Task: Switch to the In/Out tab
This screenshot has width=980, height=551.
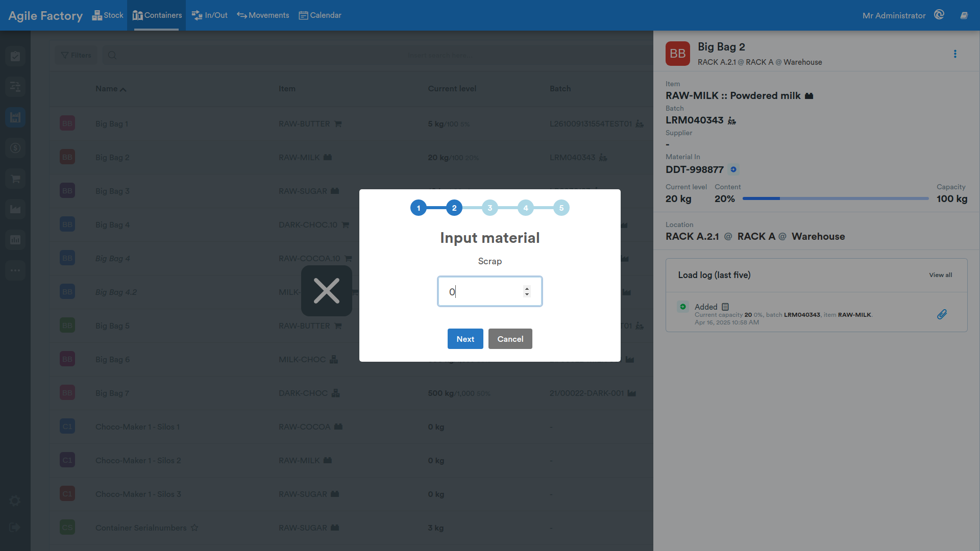Action: (210, 15)
